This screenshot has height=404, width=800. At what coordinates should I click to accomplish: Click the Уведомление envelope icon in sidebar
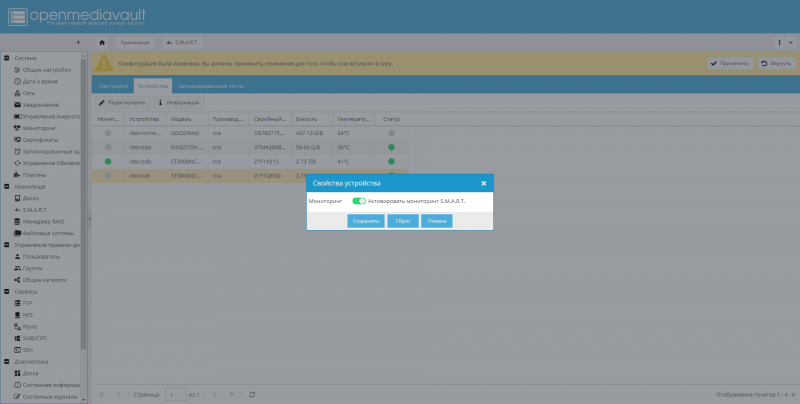[17, 105]
